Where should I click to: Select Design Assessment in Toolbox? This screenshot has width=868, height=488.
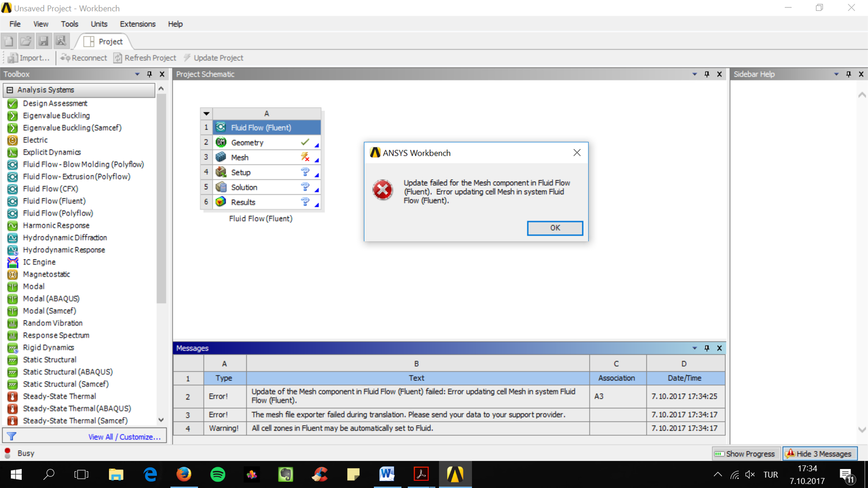pos(55,104)
